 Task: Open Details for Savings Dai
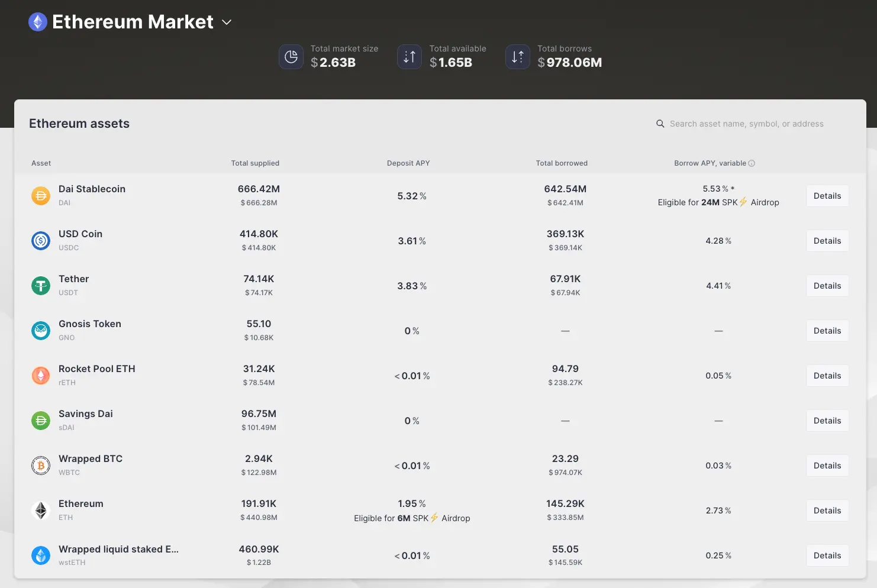pos(827,421)
